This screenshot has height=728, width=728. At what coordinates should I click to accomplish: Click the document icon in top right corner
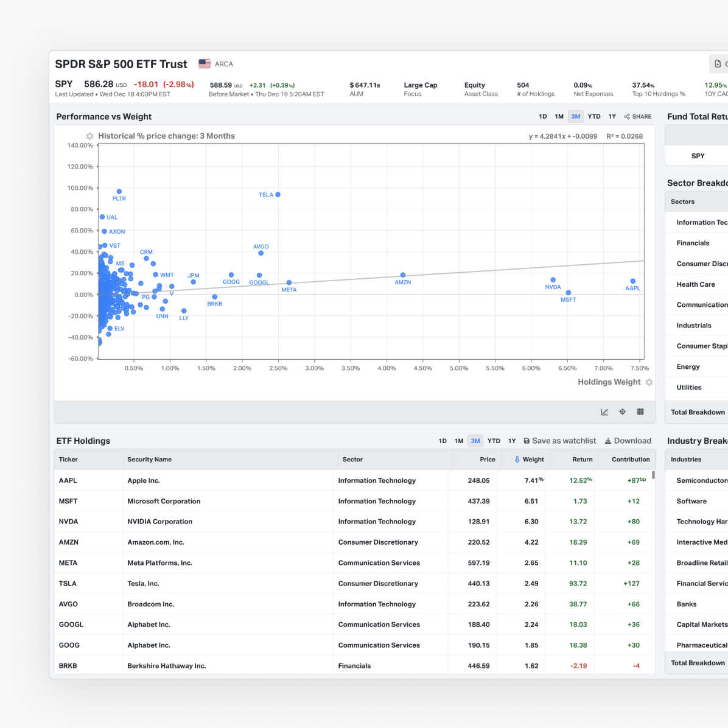click(x=718, y=64)
